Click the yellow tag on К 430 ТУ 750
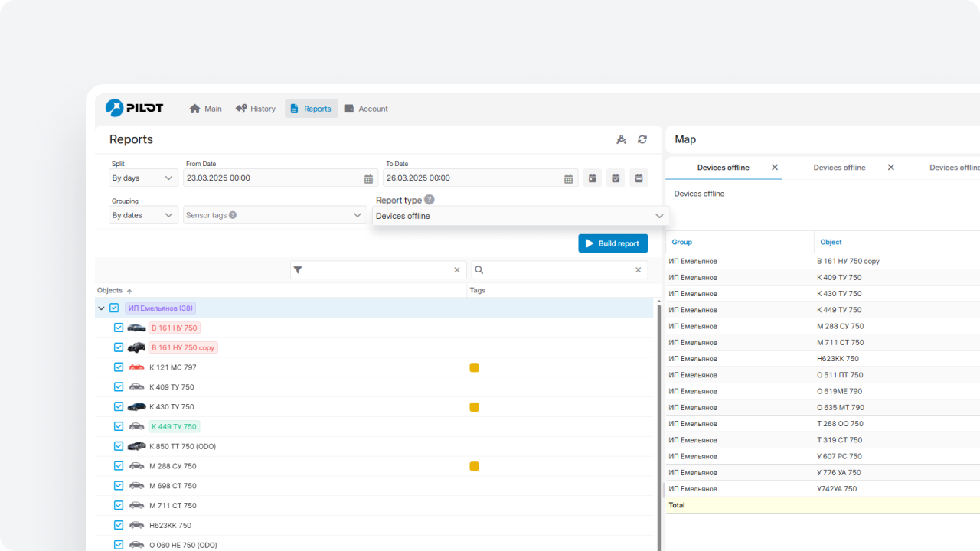980x551 pixels. coord(474,407)
